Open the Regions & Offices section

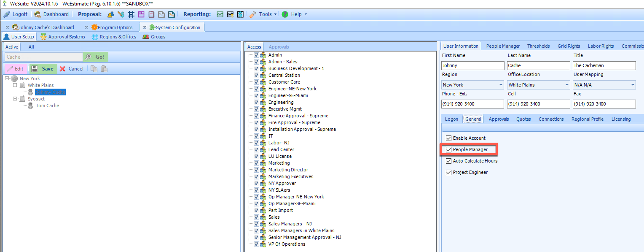coord(114,37)
